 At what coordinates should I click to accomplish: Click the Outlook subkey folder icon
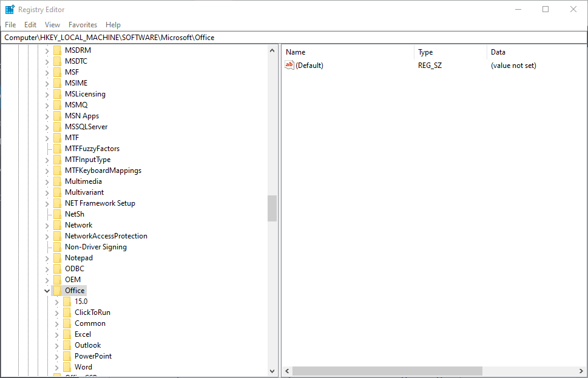(x=67, y=345)
